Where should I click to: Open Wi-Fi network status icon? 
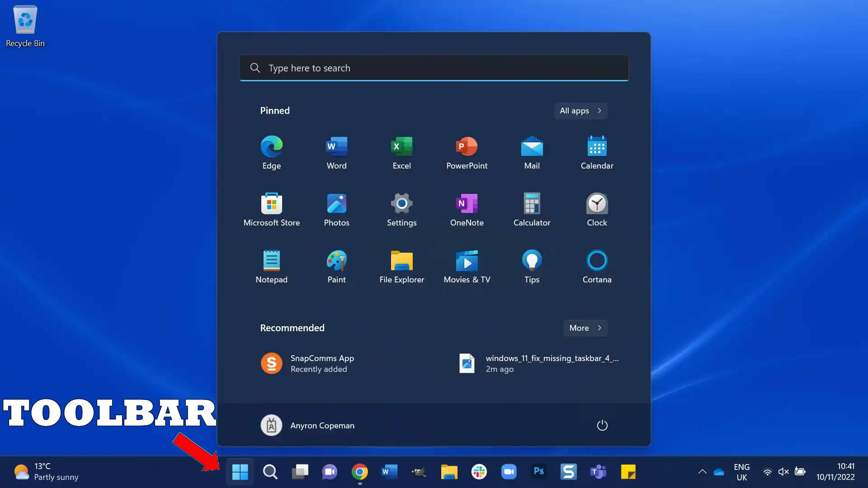tap(767, 472)
